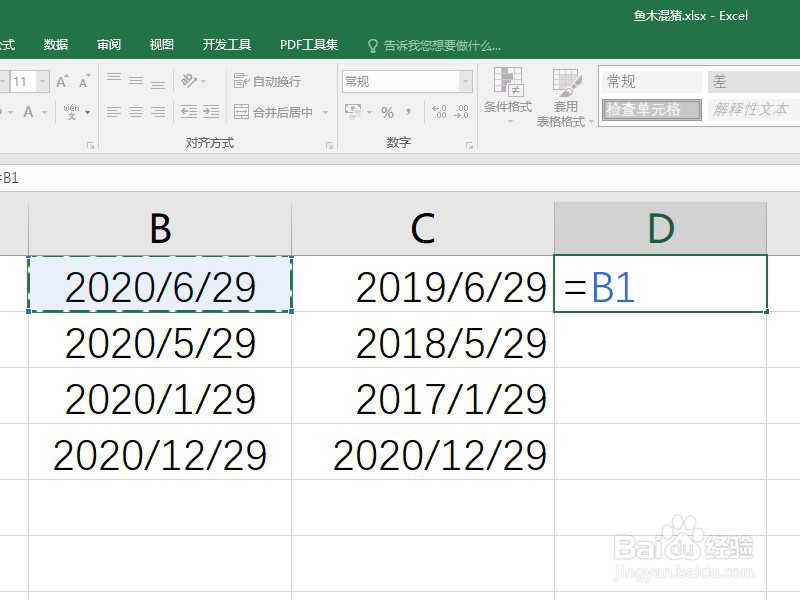Toggle 自动换行 wrap text
Image resolution: width=800 pixels, height=600 pixels.
coord(267,81)
